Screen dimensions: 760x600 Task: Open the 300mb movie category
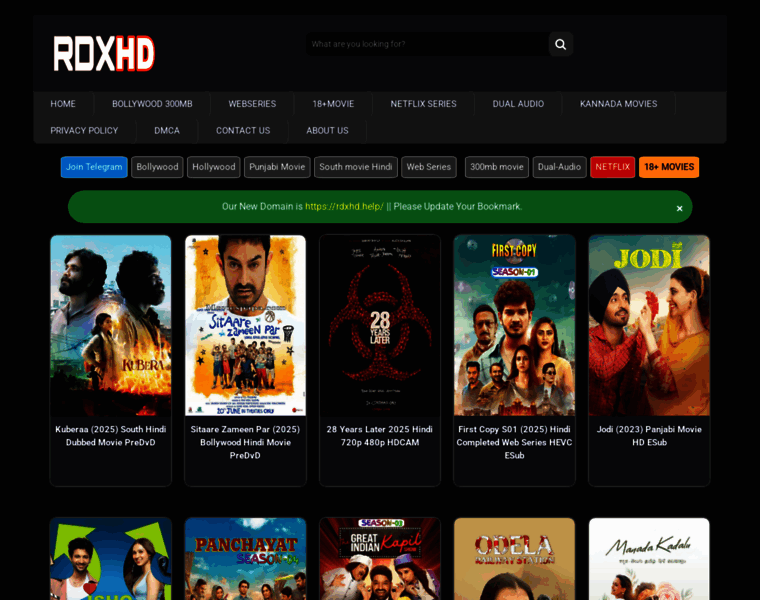[497, 167]
